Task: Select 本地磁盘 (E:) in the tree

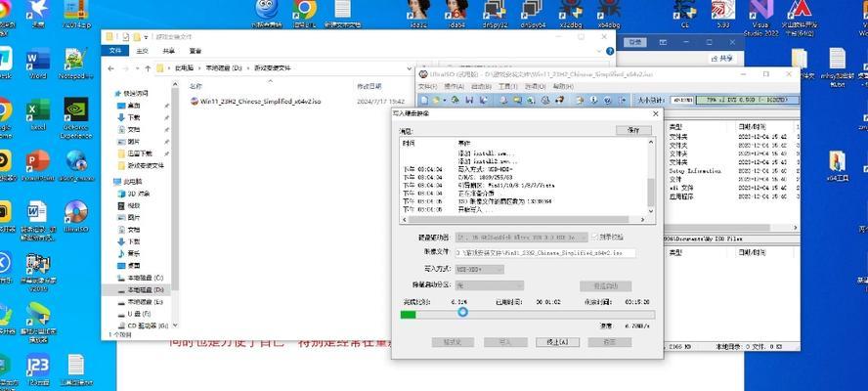Action: (140, 302)
